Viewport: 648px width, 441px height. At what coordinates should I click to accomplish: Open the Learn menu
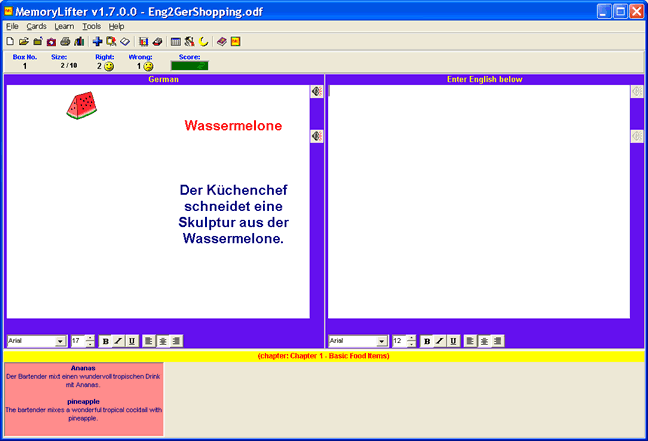(x=64, y=26)
